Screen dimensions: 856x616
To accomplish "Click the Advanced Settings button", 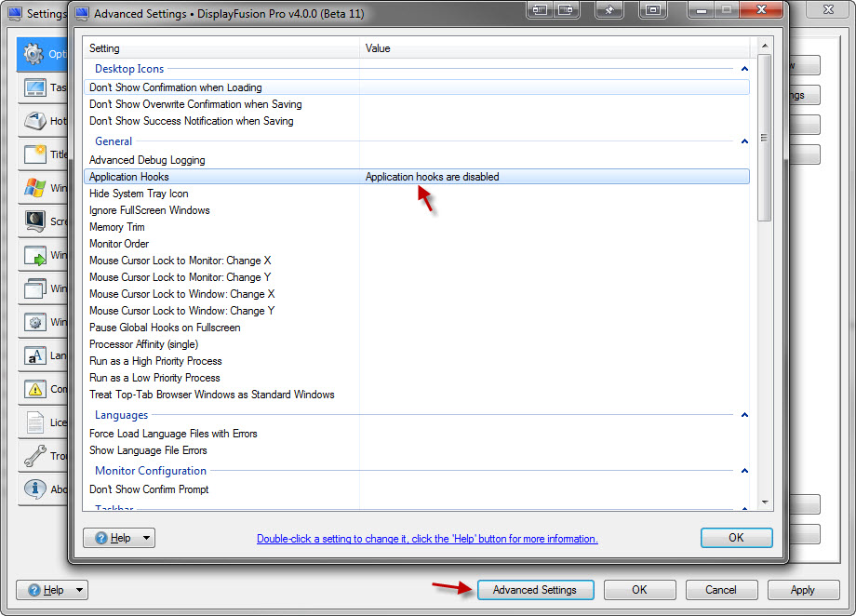I will point(534,590).
